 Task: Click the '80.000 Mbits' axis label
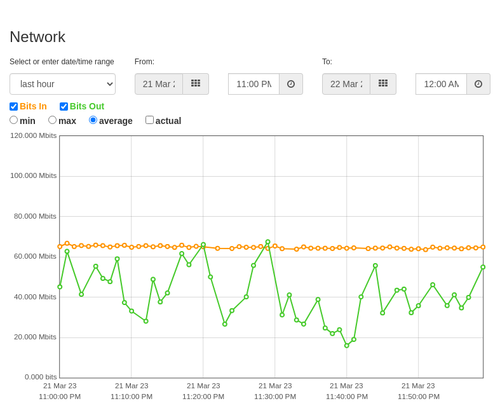click(x=35, y=216)
